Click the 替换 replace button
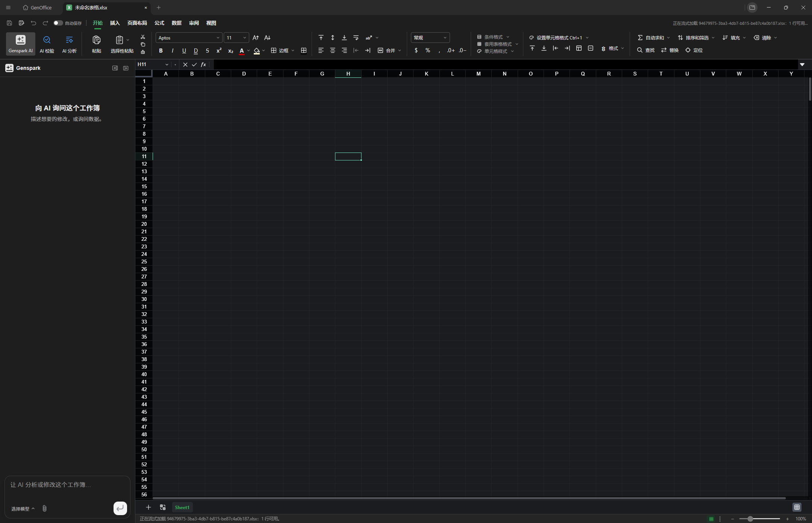Image resolution: width=812 pixels, height=523 pixels. [x=670, y=50]
